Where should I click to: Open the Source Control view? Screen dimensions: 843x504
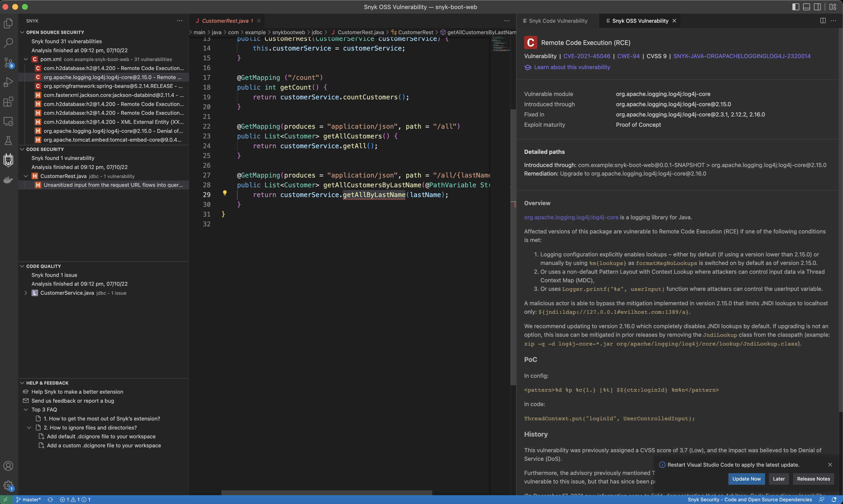[x=8, y=63]
